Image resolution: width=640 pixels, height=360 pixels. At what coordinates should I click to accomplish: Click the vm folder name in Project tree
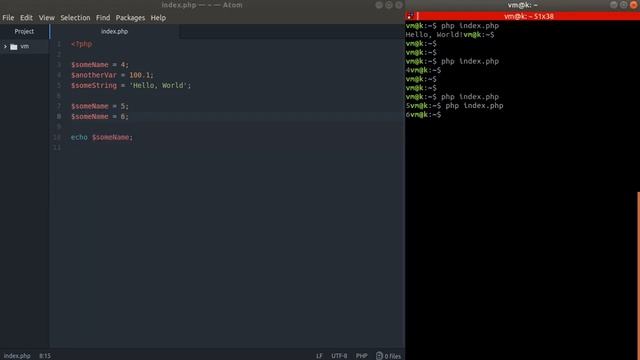[24, 47]
